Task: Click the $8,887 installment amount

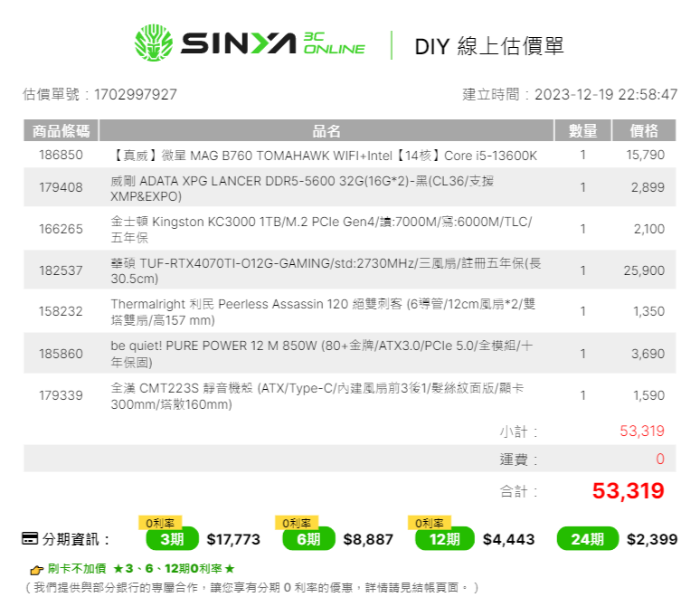Action: [368, 539]
